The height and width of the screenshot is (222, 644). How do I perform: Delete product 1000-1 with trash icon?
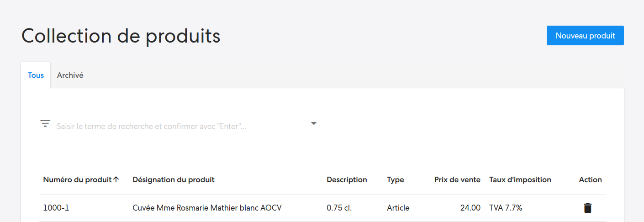tap(587, 208)
